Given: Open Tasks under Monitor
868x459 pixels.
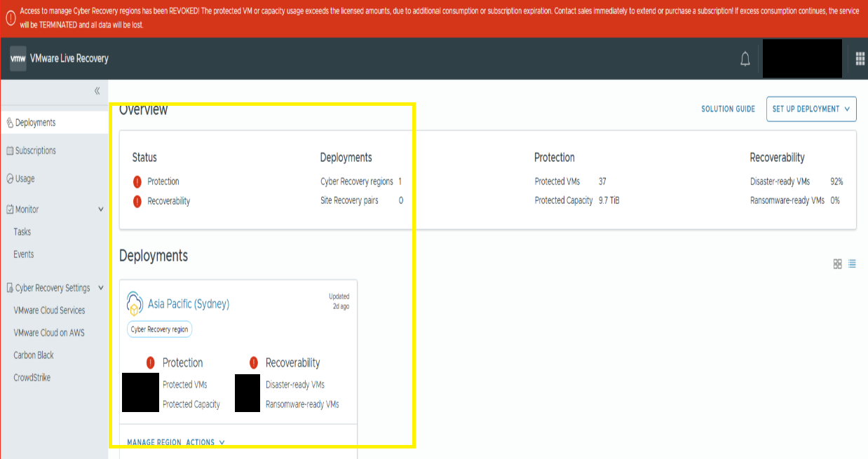Looking at the screenshot, I should (x=22, y=232).
